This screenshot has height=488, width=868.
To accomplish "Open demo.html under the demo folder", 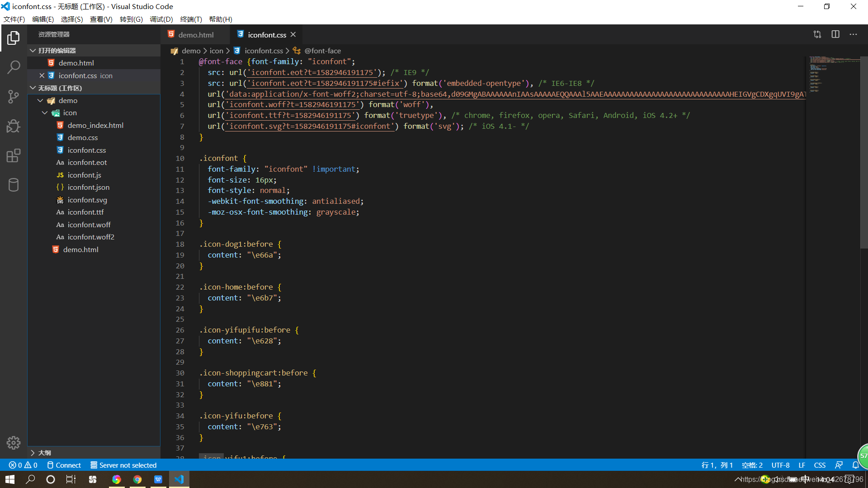I will [94, 249].
